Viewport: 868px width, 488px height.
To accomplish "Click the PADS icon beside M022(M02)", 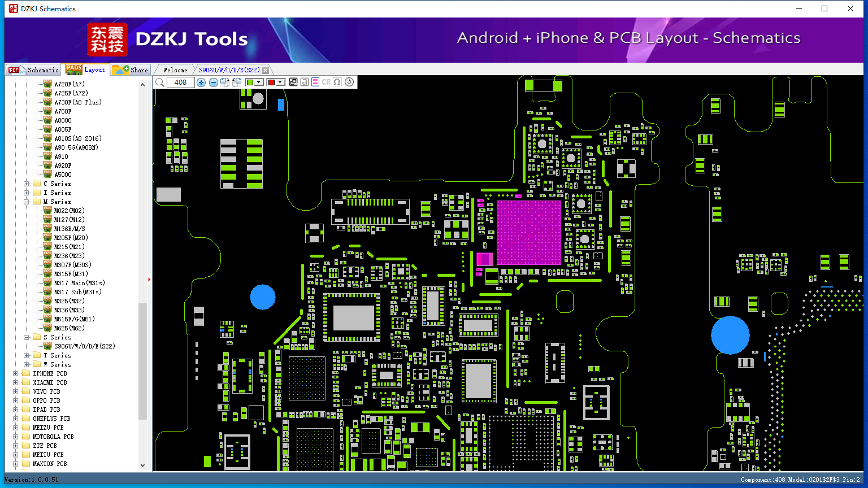I will click(x=47, y=211).
